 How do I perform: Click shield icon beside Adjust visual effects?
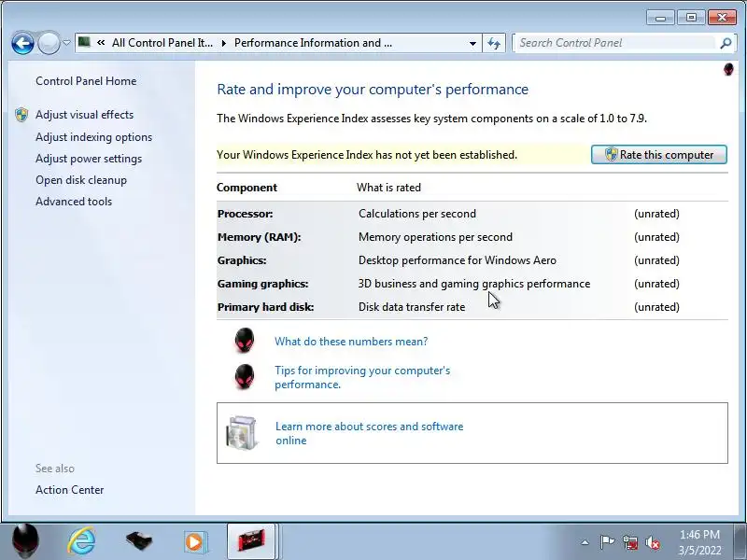point(21,115)
